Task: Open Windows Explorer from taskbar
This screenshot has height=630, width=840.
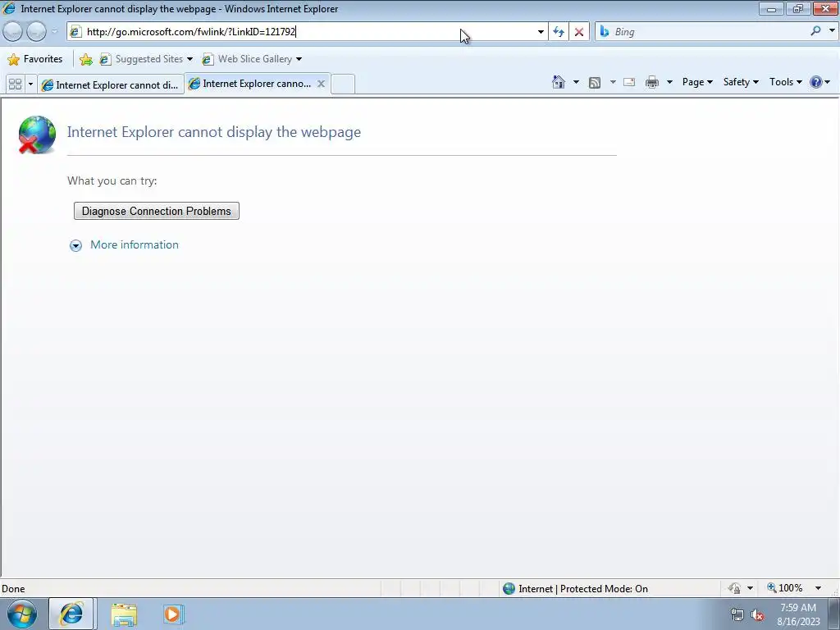Action: [x=124, y=614]
